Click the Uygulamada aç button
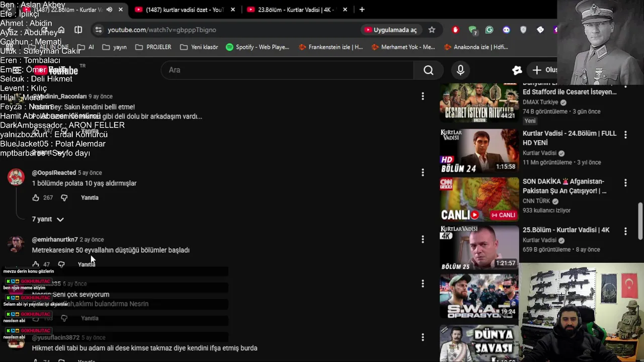This screenshot has width=644, height=362. tap(390, 30)
